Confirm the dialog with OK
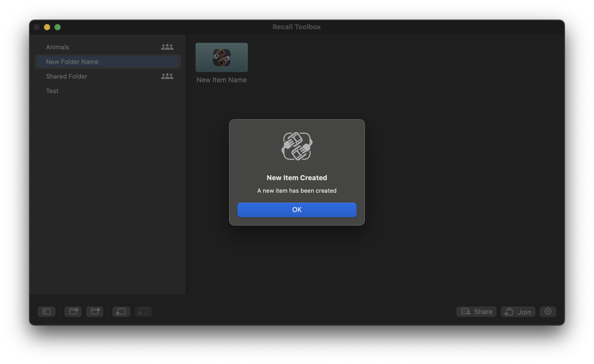The height and width of the screenshot is (364, 594). point(297,210)
